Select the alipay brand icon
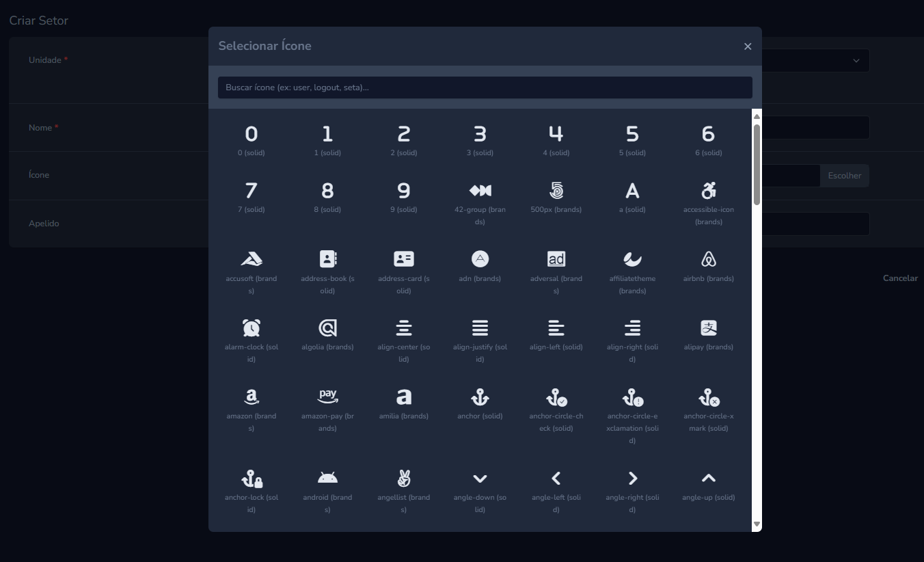This screenshot has height=562, width=924. coord(708,328)
